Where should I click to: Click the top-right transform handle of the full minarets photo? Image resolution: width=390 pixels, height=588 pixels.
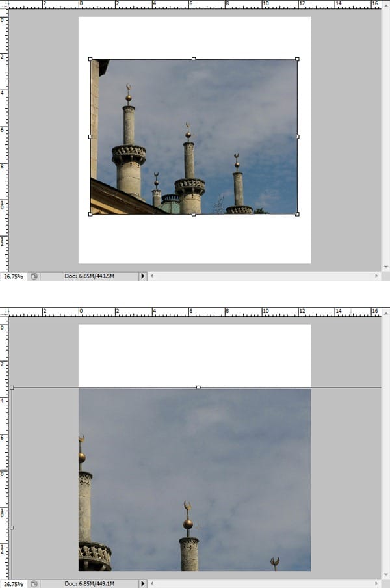(297, 59)
